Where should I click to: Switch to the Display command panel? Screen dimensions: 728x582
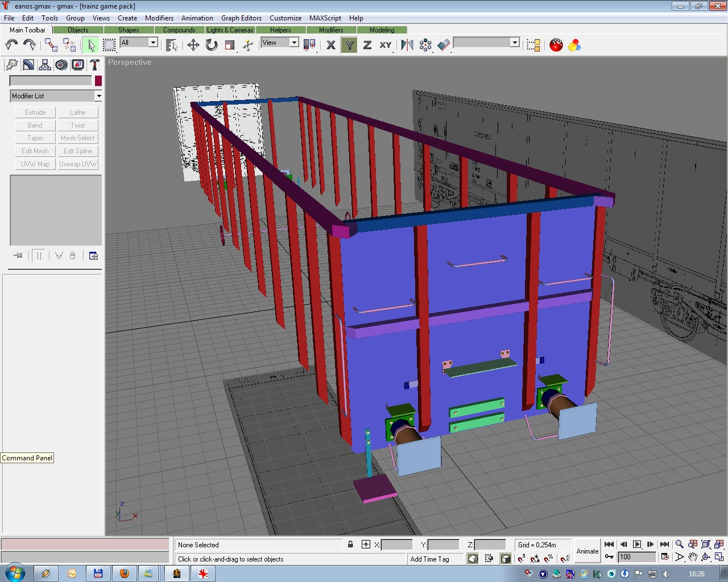click(78, 65)
